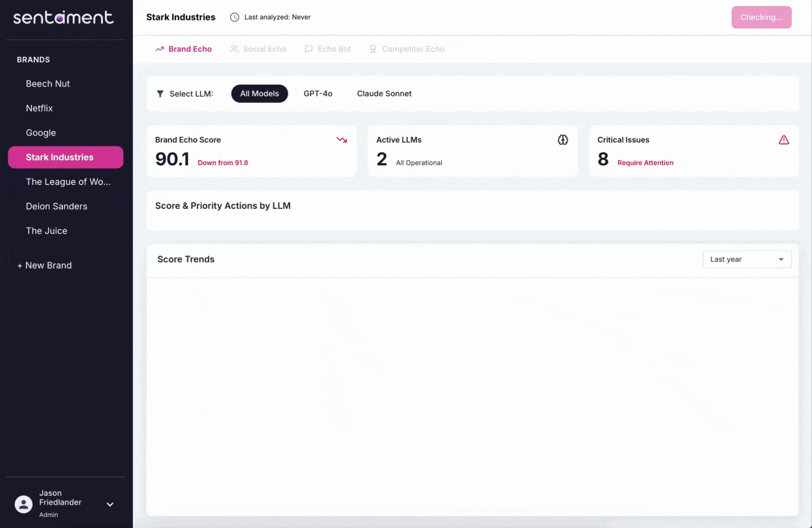Open the Google brand
Viewport: 812px width, 528px height.
tap(66, 132)
